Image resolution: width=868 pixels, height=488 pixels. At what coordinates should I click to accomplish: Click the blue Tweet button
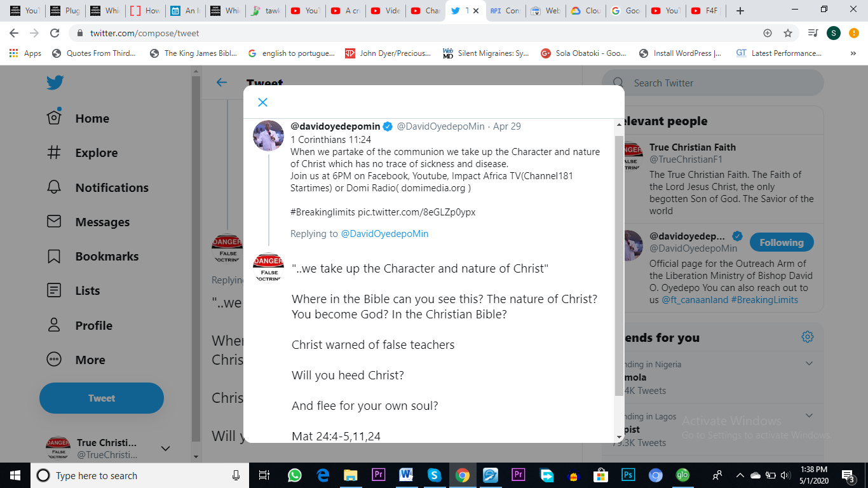pyautogui.click(x=102, y=398)
